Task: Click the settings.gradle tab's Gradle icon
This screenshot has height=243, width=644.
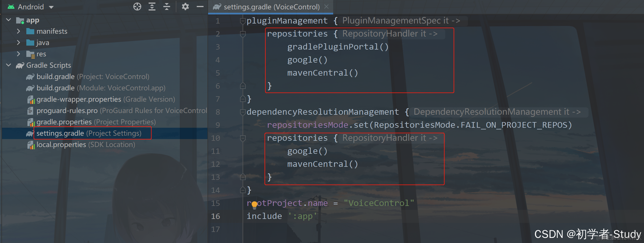Action: click(x=217, y=7)
